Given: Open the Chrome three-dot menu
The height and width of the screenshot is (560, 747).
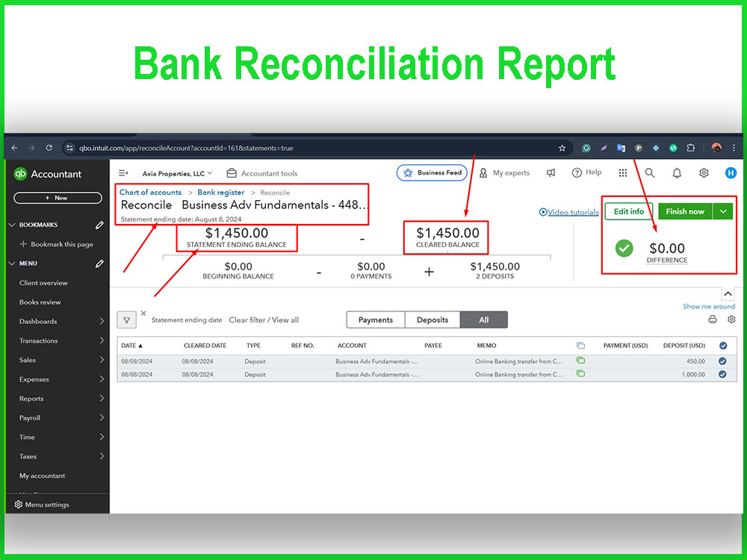Looking at the screenshot, I should [x=734, y=148].
